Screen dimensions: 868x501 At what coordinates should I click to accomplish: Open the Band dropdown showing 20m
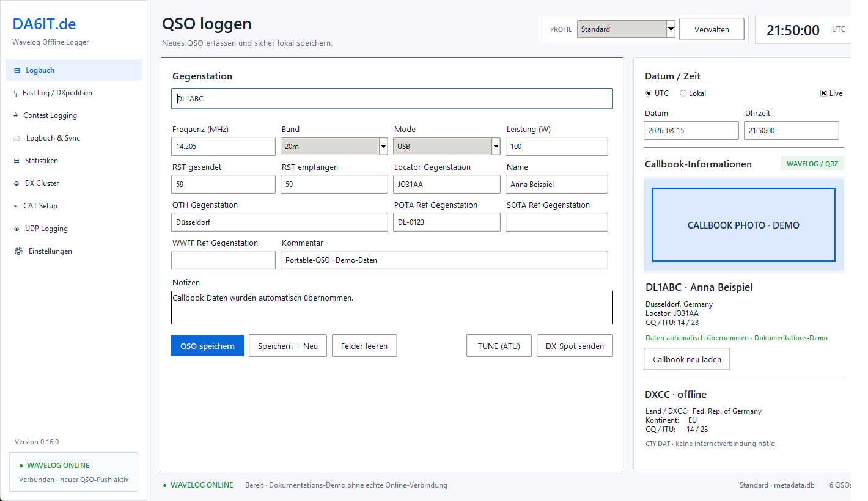[334, 147]
